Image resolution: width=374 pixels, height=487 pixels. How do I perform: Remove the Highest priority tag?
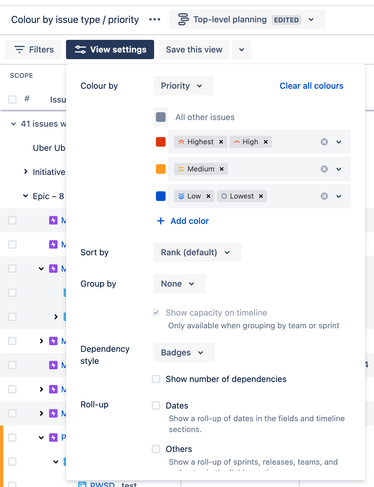pyautogui.click(x=221, y=142)
